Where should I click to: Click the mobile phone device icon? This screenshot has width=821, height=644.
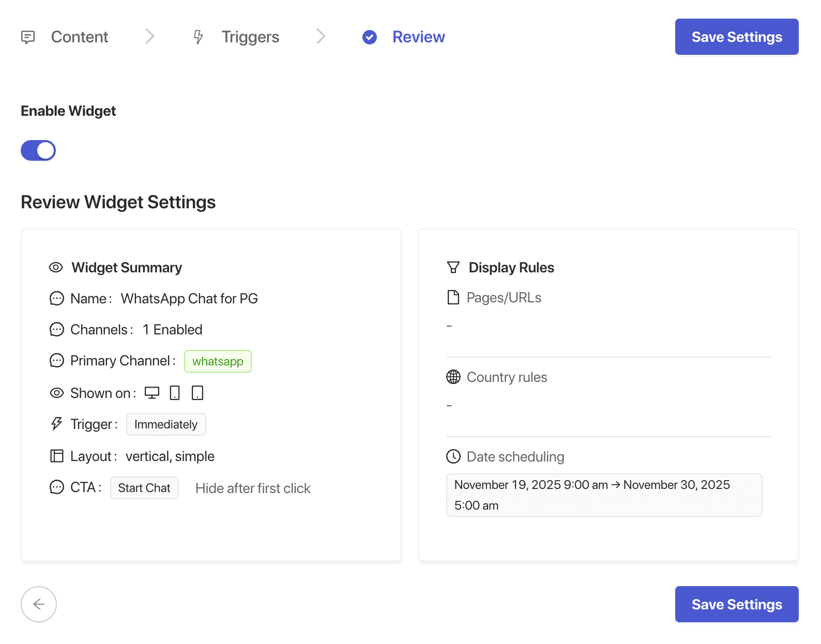175,393
